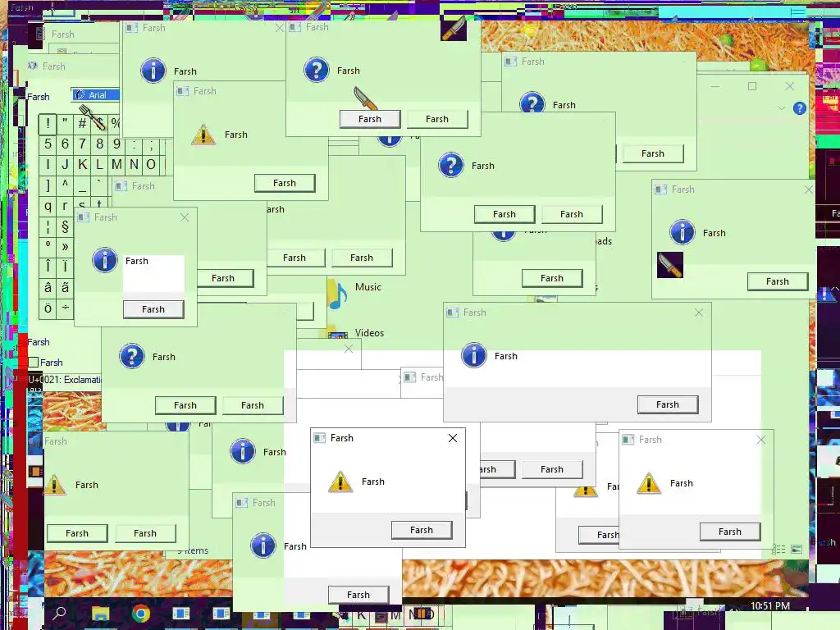Tick the Farsh checkbox in Character Map
The width and height of the screenshot is (840, 630).
click(33, 363)
